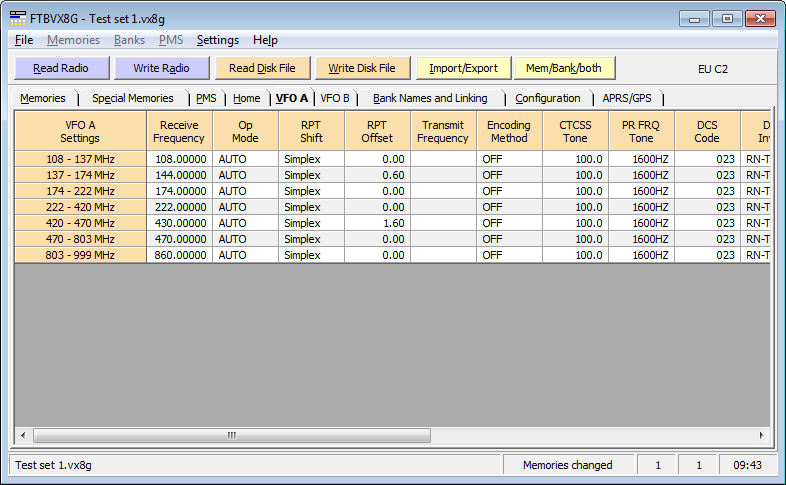Click Op Mode AUTO in 108 - 137 MHz row
Viewport: 786px width, 485px height.
click(x=246, y=159)
